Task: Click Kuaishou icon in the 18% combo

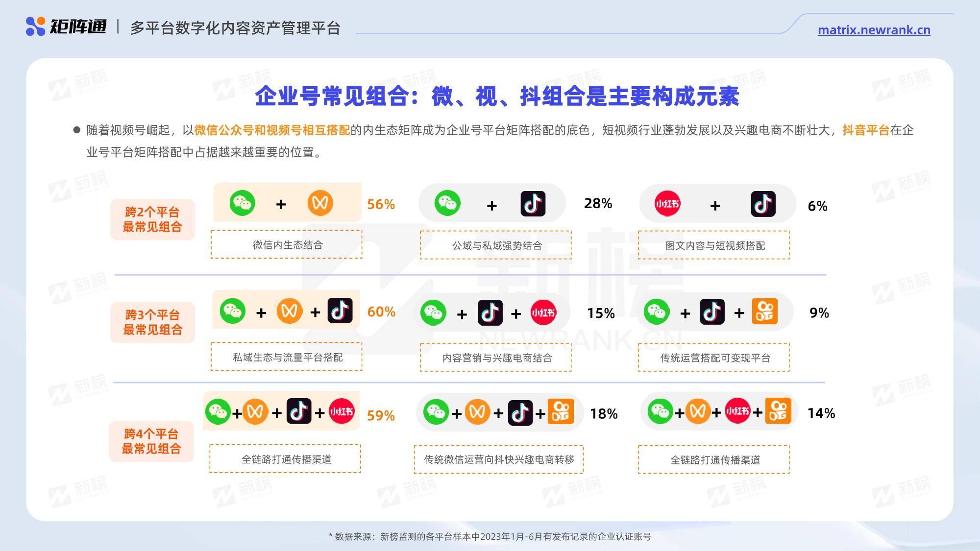Action: coord(561,411)
